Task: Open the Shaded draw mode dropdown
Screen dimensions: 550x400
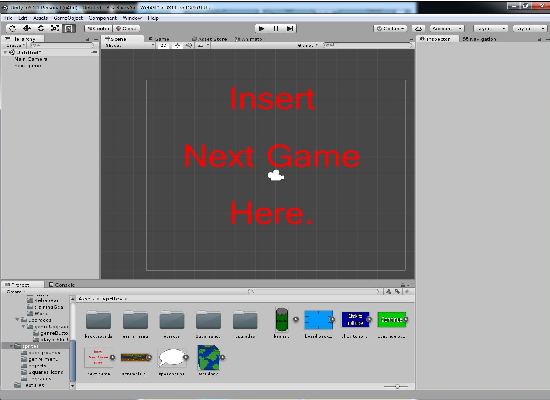Action: point(129,46)
